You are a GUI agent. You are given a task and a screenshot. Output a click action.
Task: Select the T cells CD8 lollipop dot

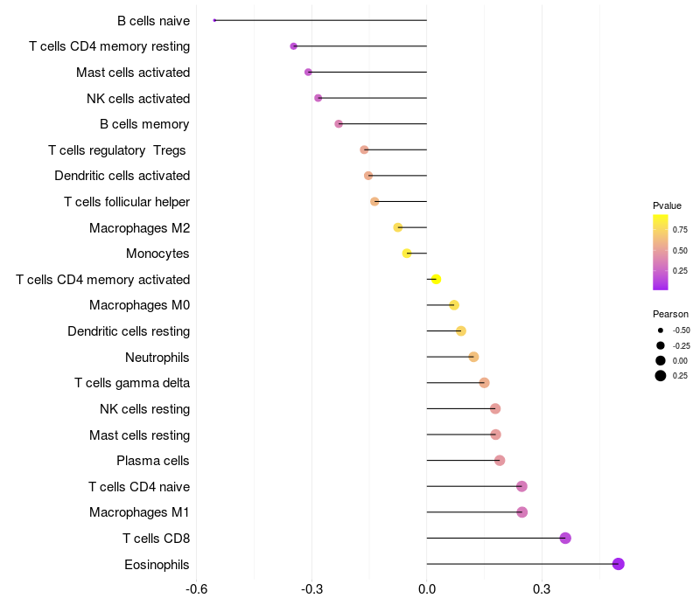click(565, 538)
